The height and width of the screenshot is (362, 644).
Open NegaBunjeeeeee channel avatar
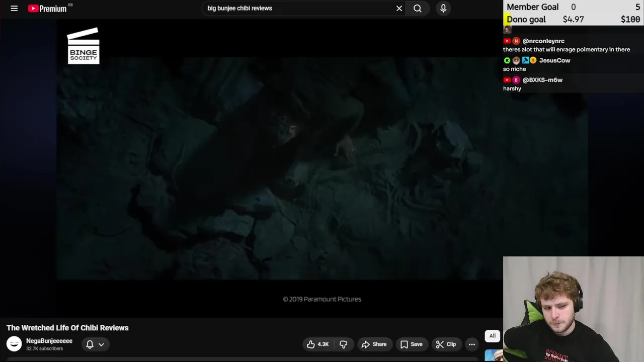tap(14, 344)
